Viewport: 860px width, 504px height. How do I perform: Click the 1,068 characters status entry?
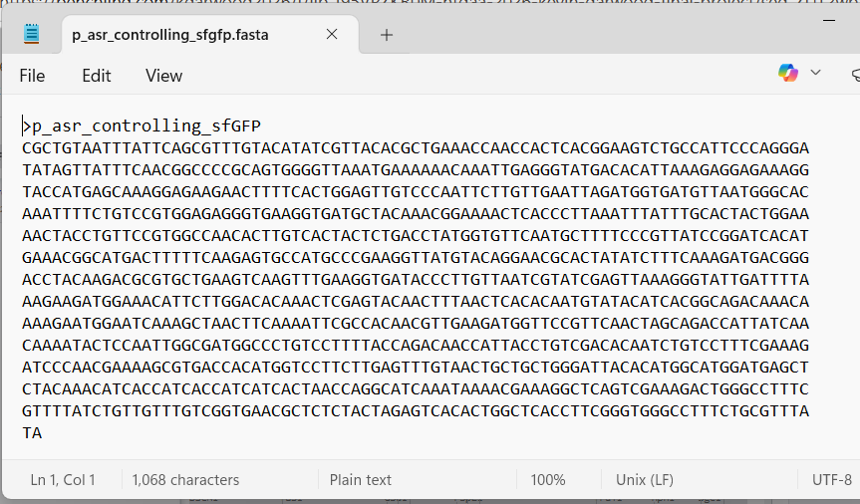[x=185, y=480]
